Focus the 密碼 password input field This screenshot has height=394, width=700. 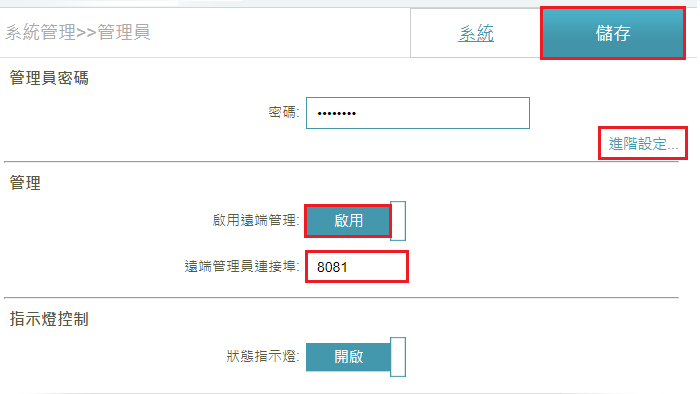coord(418,113)
